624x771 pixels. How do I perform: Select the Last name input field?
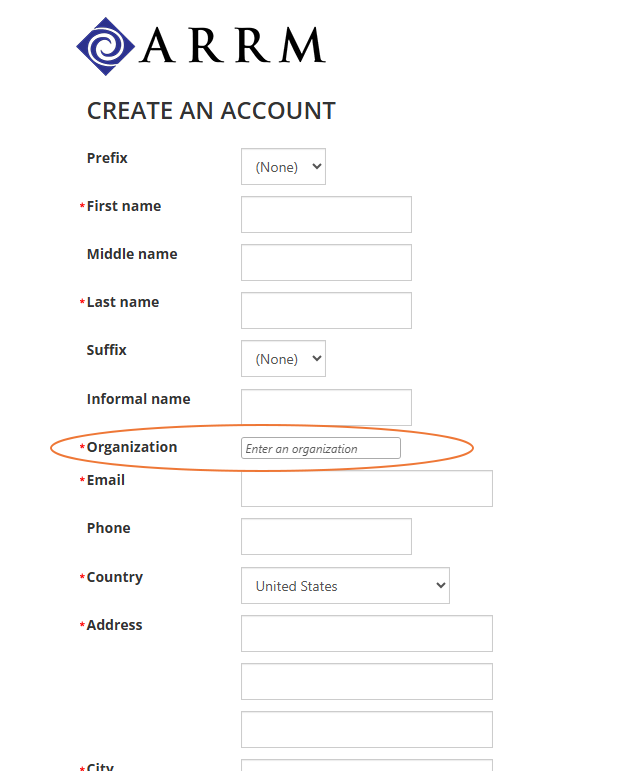click(326, 310)
